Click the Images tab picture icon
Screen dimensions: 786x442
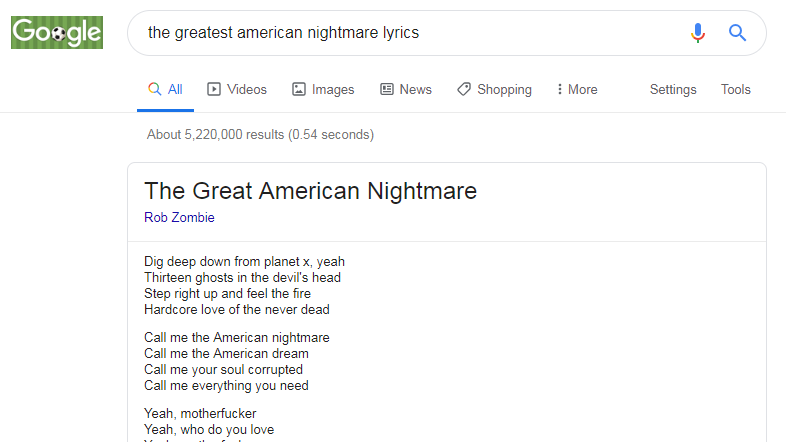pos(299,89)
